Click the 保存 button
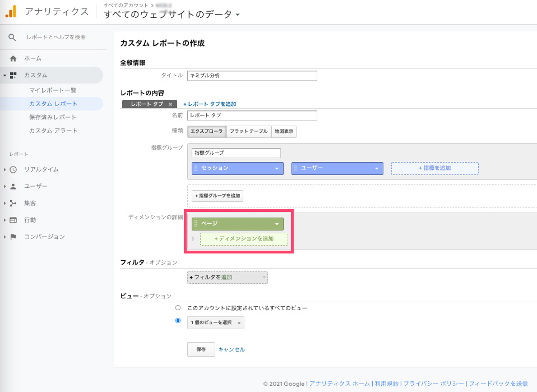The width and height of the screenshot is (537, 392). pyautogui.click(x=201, y=349)
